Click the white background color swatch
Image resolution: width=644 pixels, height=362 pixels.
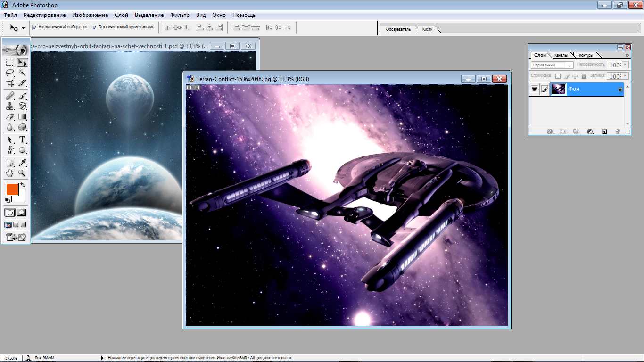[21, 198]
